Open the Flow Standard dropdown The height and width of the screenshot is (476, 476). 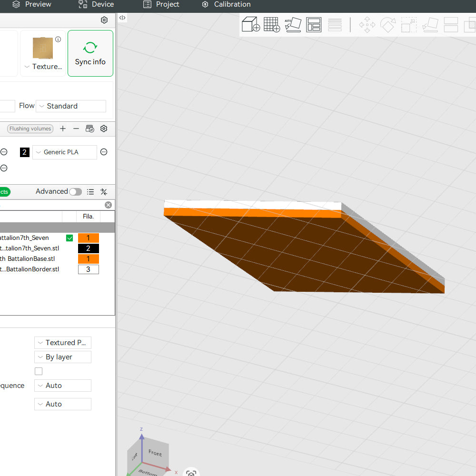70,106
